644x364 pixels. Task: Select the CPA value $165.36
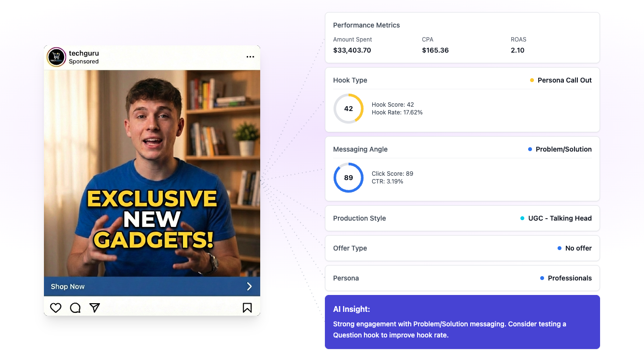(435, 50)
